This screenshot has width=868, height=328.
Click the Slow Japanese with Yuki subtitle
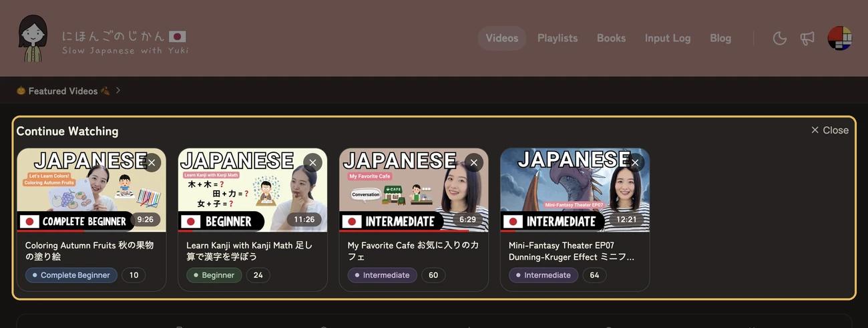click(x=126, y=51)
